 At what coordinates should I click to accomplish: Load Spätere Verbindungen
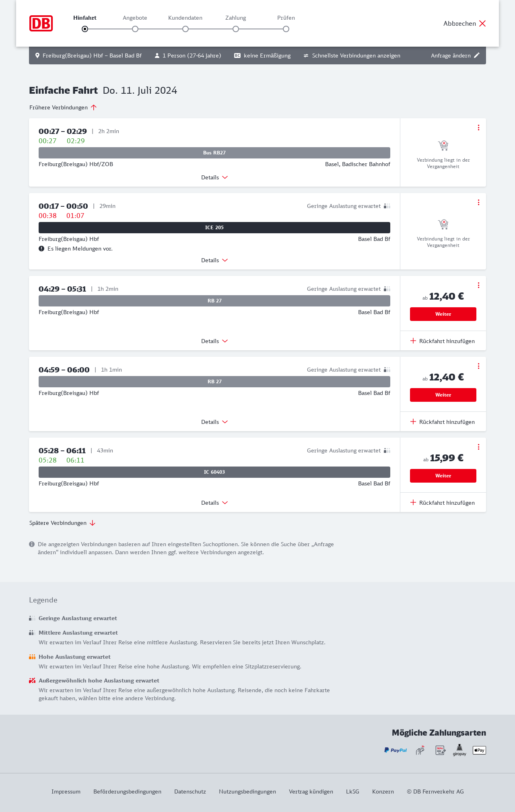point(62,523)
